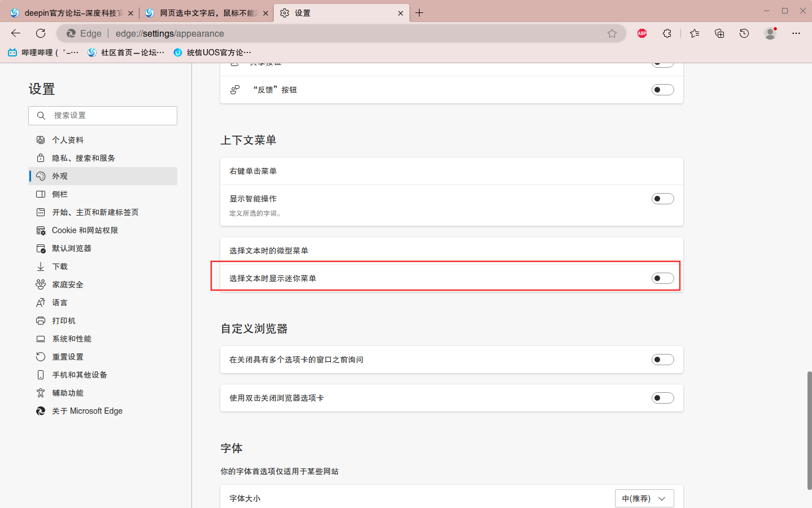
Task: Switch to the 网页选中文字后 tab
Action: pyautogui.click(x=206, y=13)
